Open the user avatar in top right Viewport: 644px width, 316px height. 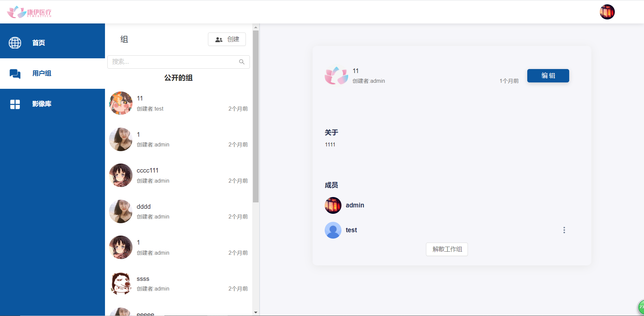(x=607, y=12)
